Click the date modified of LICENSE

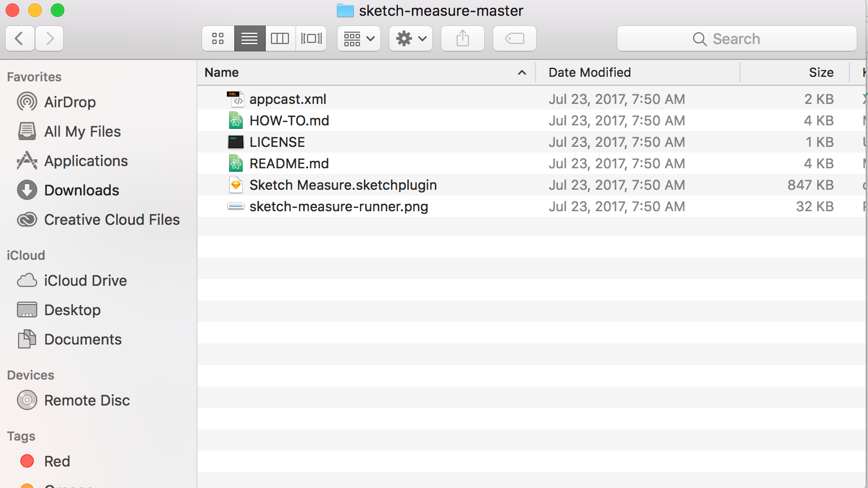[x=617, y=142]
